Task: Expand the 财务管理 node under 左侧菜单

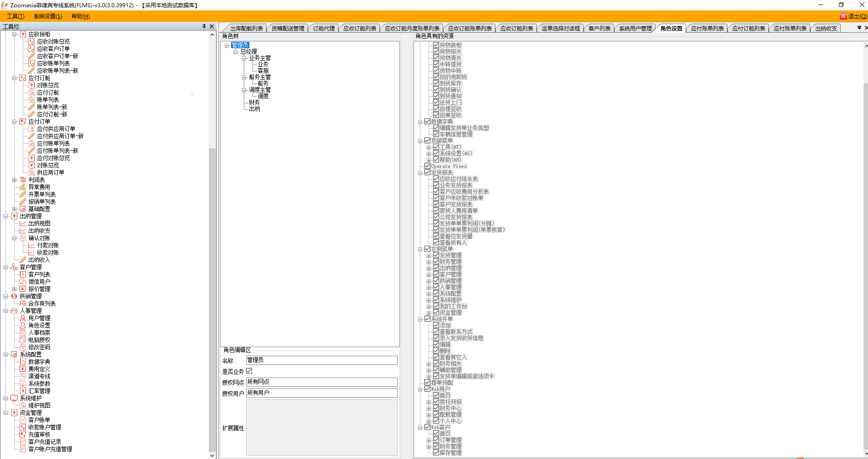Action: tap(429, 262)
